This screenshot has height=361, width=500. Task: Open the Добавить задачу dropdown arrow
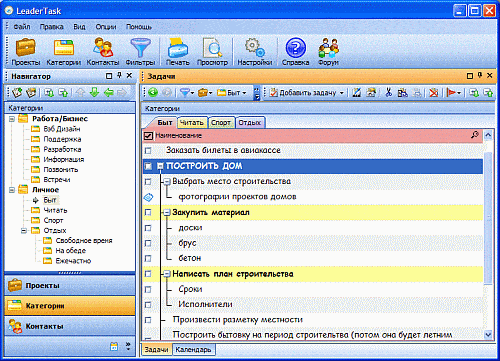click(342, 93)
